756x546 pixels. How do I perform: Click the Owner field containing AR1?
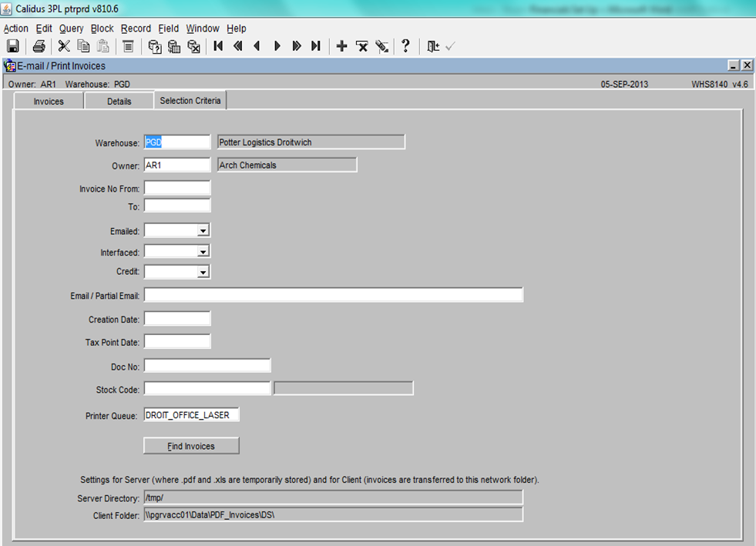pos(177,165)
